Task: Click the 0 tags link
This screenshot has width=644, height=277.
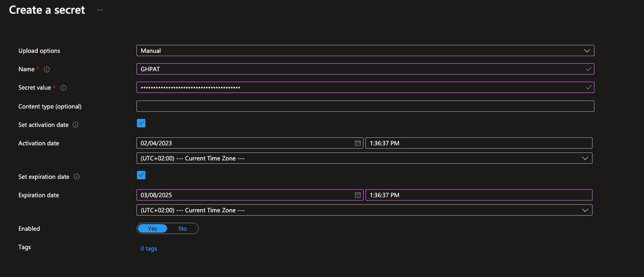Action: click(149, 249)
